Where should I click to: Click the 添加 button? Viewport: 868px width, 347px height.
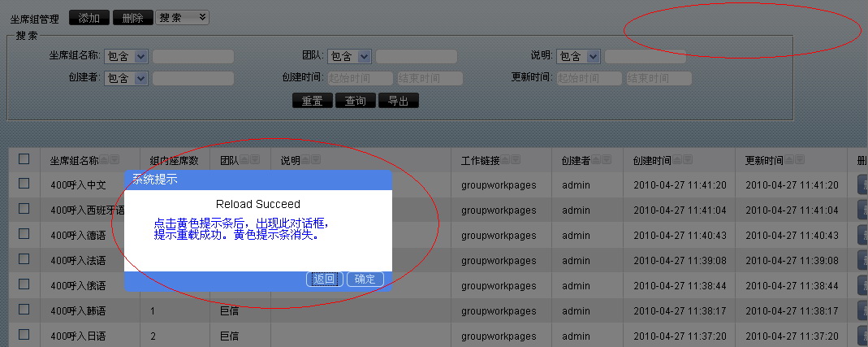tap(89, 17)
